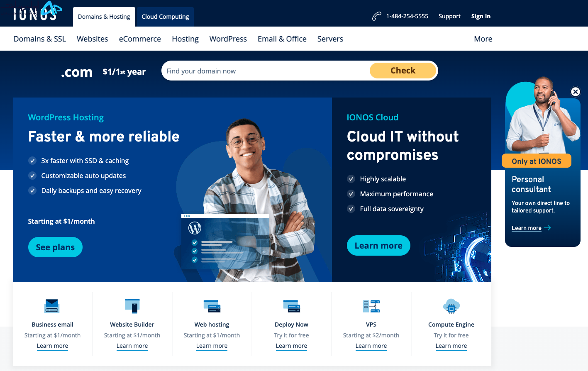Click the IONOS Cloud Learn more button
The width and height of the screenshot is (588, 371).
[x=378, y=245]
